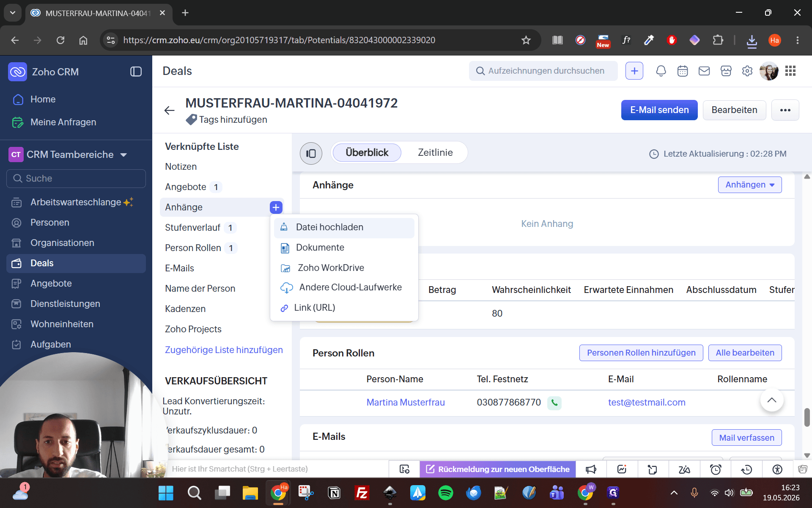The width and height of the screenshot is (812, 508).
Task: Click the vertical scrollbar thumb on right
Action: [807, 417]
